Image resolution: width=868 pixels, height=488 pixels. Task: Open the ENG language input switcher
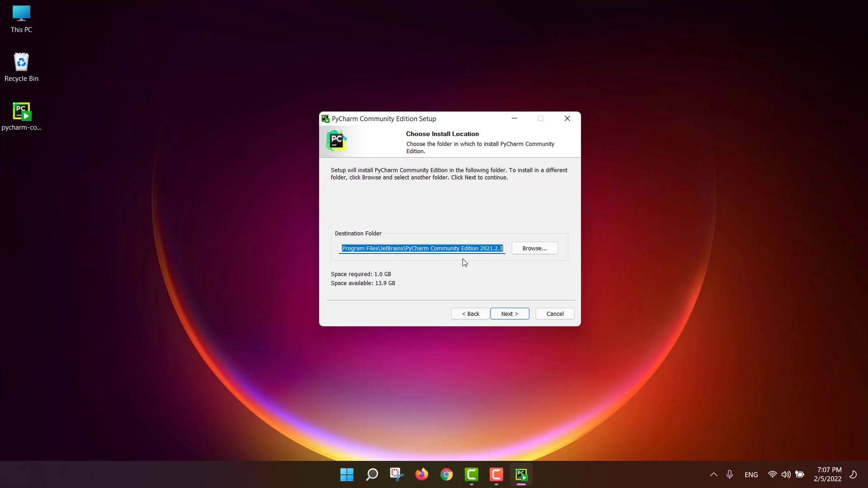click(x=751, y=474)
